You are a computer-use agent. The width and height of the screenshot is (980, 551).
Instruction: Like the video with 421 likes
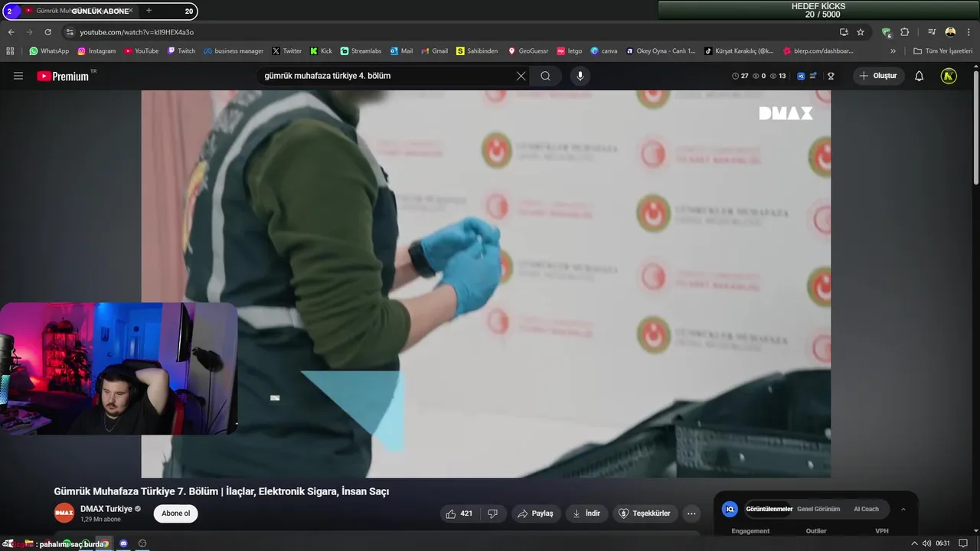459,514
